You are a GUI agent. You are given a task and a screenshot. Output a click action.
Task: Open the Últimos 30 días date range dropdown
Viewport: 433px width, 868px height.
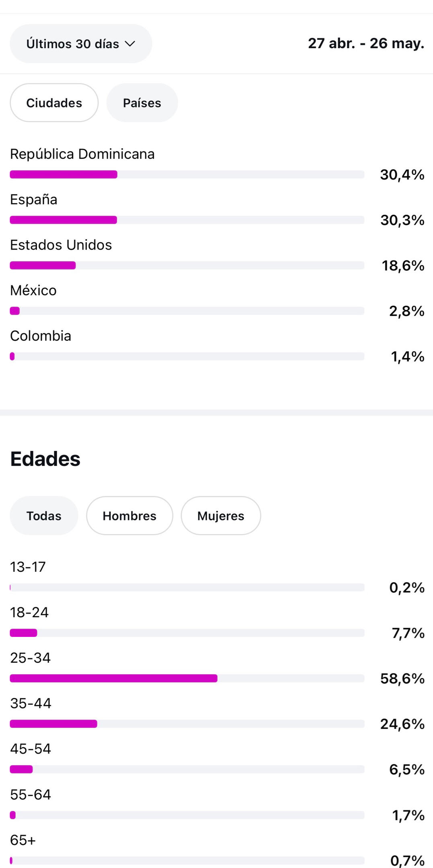coord(81,43)
